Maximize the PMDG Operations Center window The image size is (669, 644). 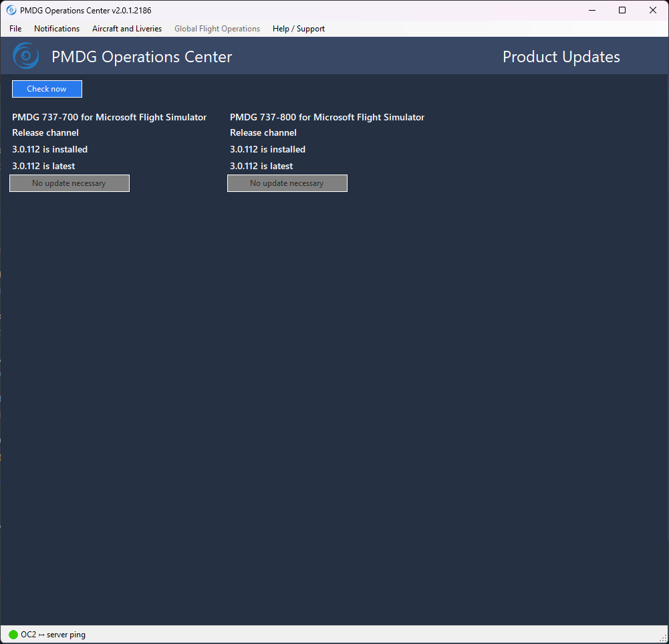622,10
